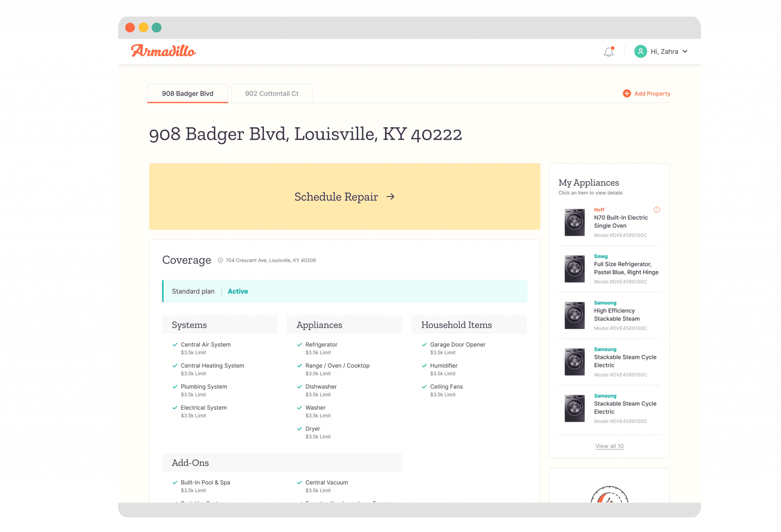Switch to the 902 Cottontail Ct tab
Viewport: 781px width, 532px height.
(272, 93)
